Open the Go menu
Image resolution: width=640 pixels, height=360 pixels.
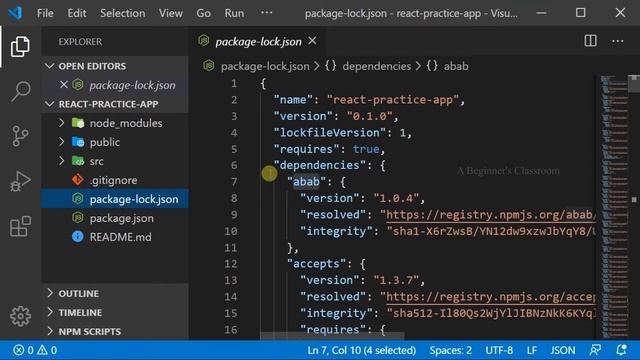203,13
